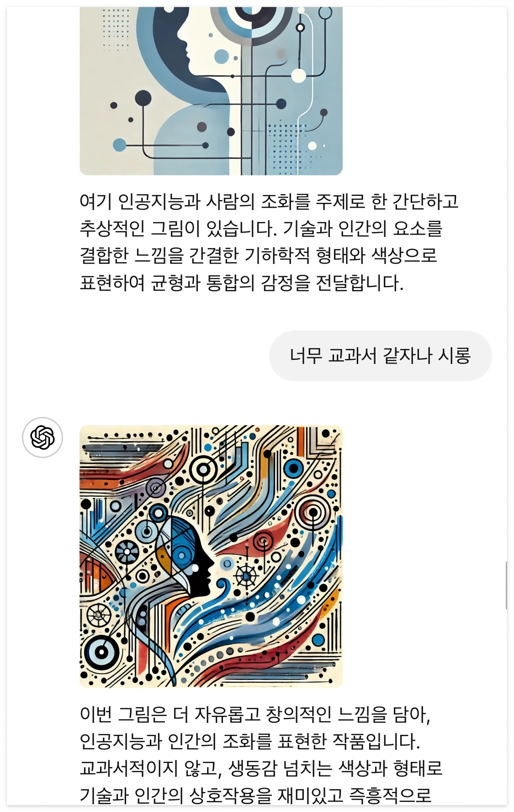Open the blue abstract AI-human image

coord(211,90)
